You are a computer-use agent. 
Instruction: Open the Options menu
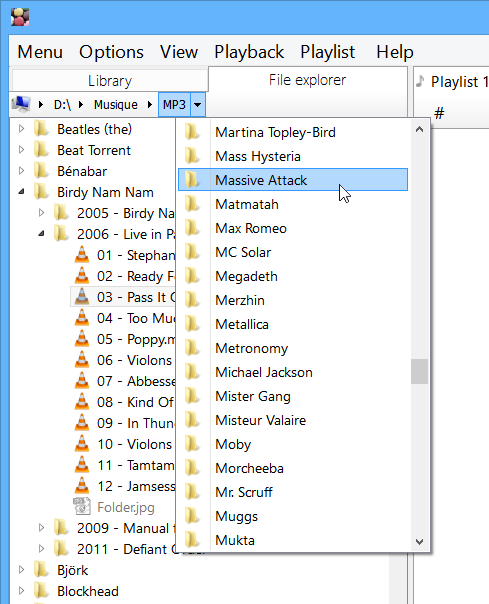[x=111, y=52]
